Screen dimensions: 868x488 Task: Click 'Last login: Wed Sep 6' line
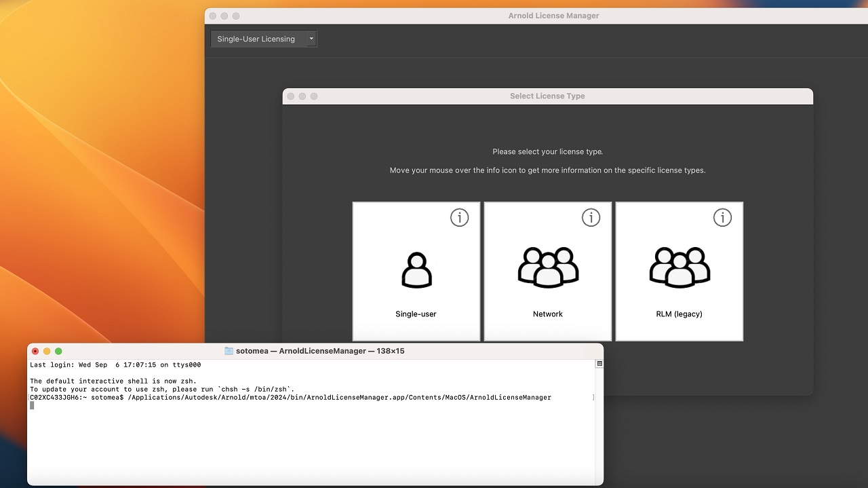point(115,365)
